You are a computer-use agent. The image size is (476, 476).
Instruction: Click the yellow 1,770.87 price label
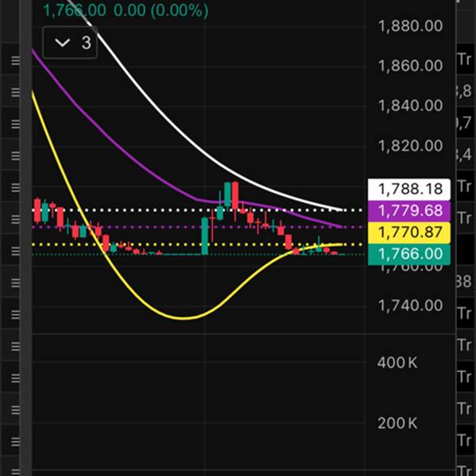coord(409,232)
